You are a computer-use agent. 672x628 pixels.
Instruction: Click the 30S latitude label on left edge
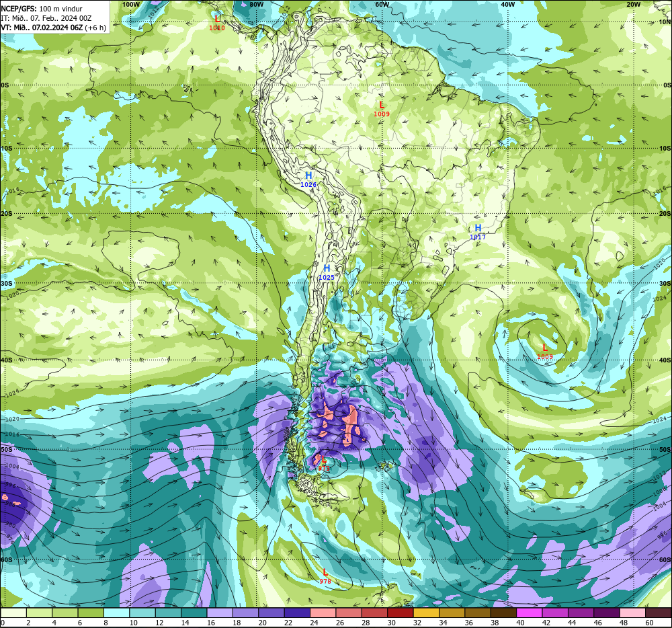[x=7, y=283]
